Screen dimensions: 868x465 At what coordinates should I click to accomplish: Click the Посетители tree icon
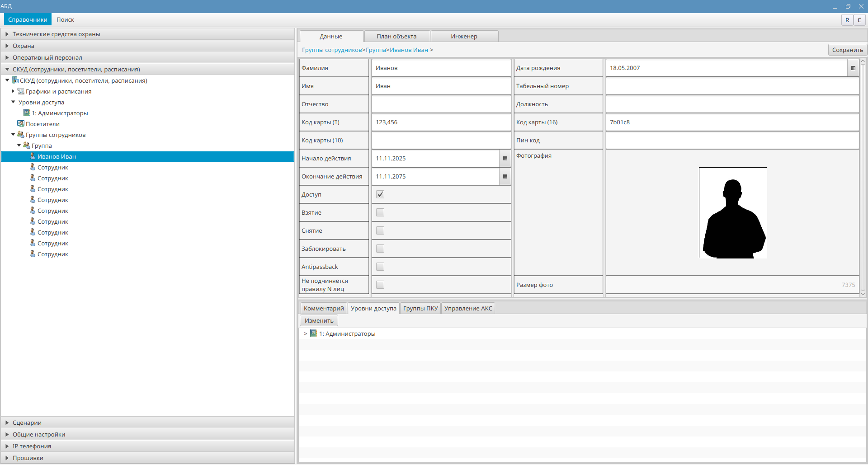coord(21,124)
